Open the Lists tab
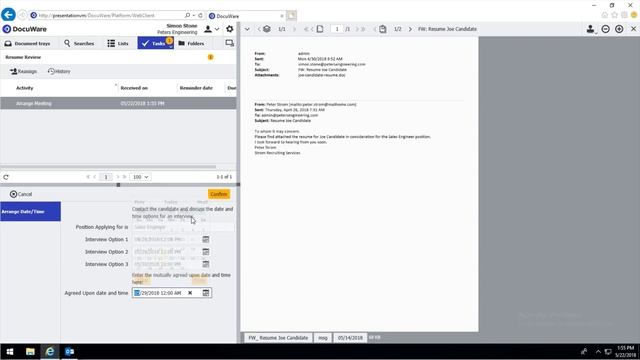Viewport: 640px width, 360px height. (x=118, y=43)
